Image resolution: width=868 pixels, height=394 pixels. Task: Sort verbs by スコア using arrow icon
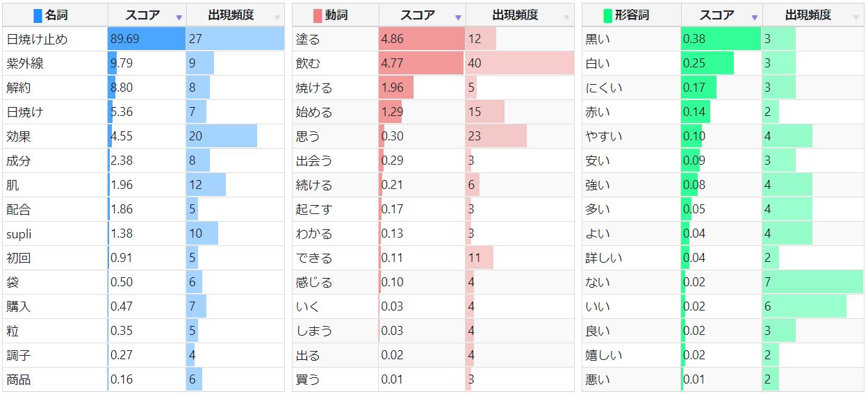[x=458, y=17]
